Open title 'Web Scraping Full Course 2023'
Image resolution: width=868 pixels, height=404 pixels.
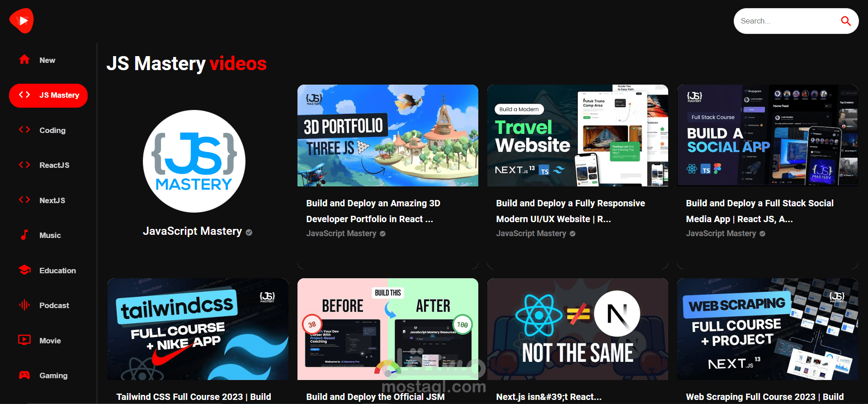pos(765,397)
